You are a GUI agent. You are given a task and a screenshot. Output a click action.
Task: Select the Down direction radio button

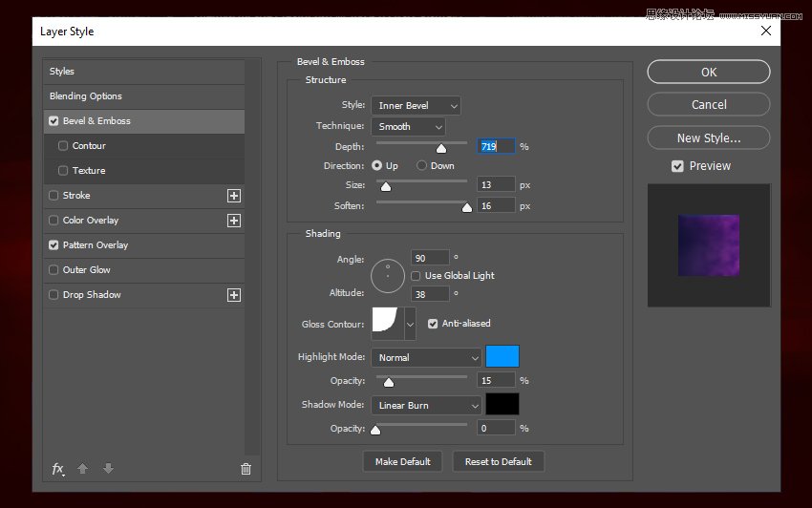422,166
